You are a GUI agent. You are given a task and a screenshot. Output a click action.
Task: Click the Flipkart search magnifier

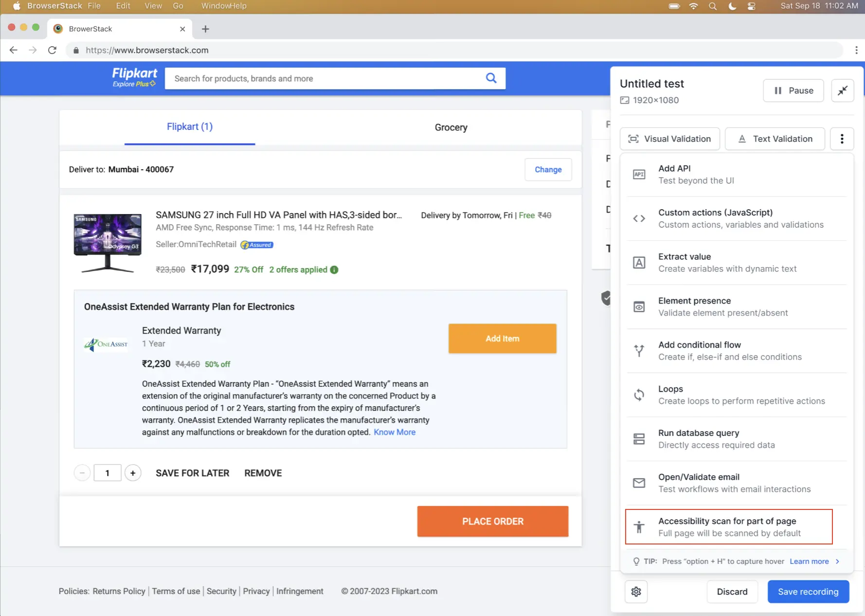click(490, 78)
